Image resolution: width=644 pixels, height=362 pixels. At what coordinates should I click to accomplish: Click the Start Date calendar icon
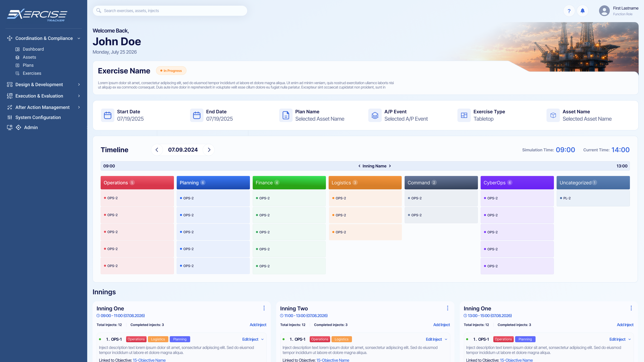tap(108, 115)
